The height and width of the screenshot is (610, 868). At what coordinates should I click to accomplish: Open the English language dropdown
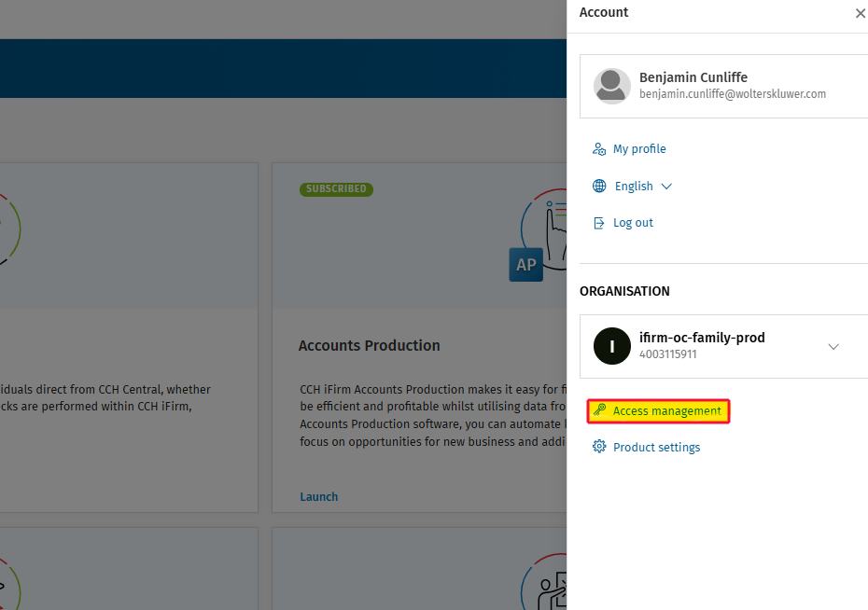point(634,186)
